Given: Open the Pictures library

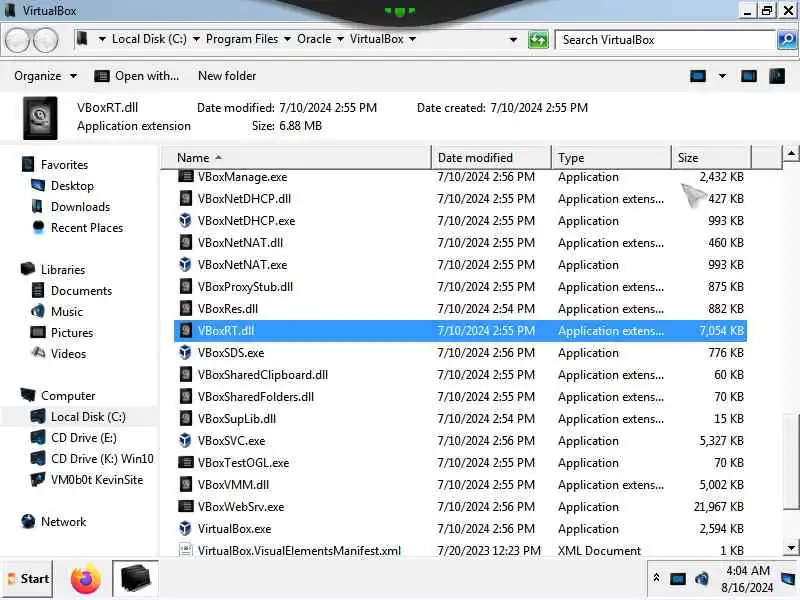Looking at the screenshot, I should click(72, 332).
